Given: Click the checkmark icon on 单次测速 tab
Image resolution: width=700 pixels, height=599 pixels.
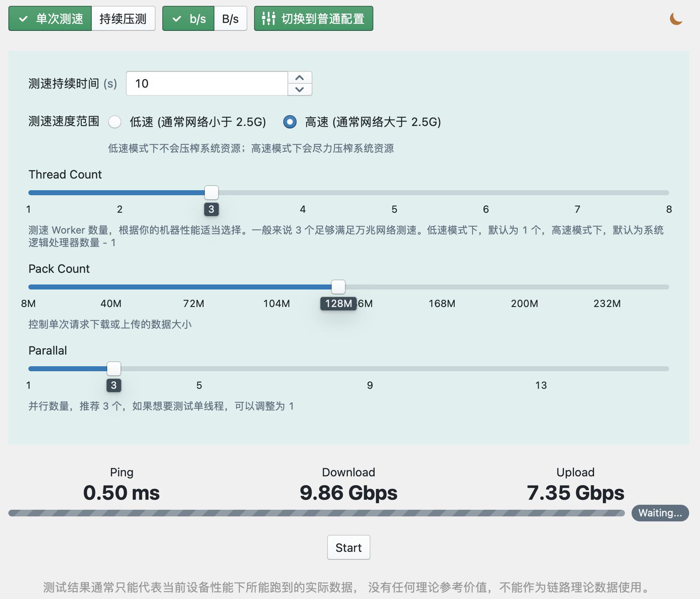Looking at the screenshot, I should click(x=23, y=18).
